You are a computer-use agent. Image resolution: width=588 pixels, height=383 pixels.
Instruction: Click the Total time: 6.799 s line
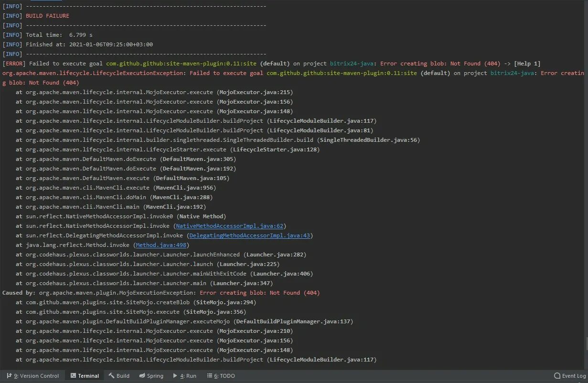(59, 35)
